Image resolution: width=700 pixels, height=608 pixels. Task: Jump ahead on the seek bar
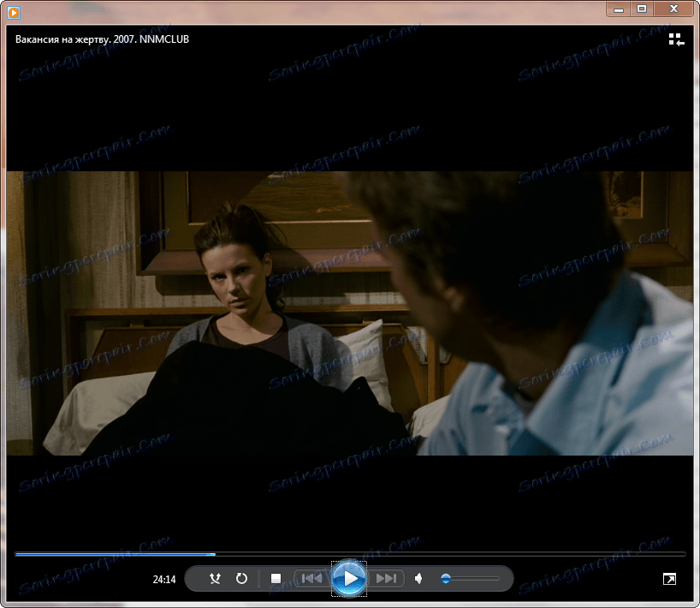pyautogui.click(x=428, y=553)
